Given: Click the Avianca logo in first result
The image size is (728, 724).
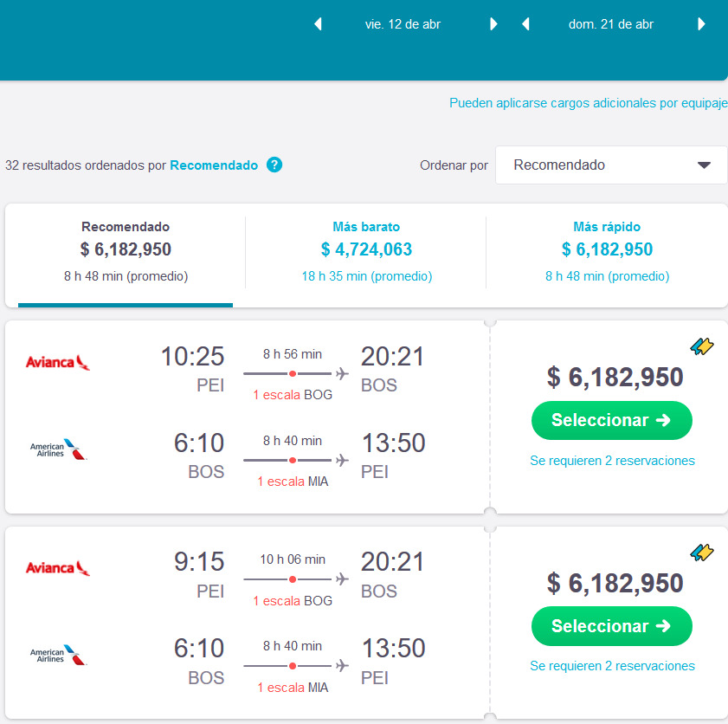Looking at the screenshot, I should point(58,362).
